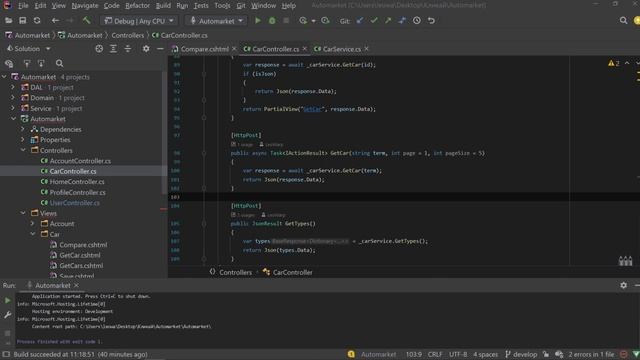Screen dimensions: 640x360
Task: Open the File menu
Action: [23, 6]
